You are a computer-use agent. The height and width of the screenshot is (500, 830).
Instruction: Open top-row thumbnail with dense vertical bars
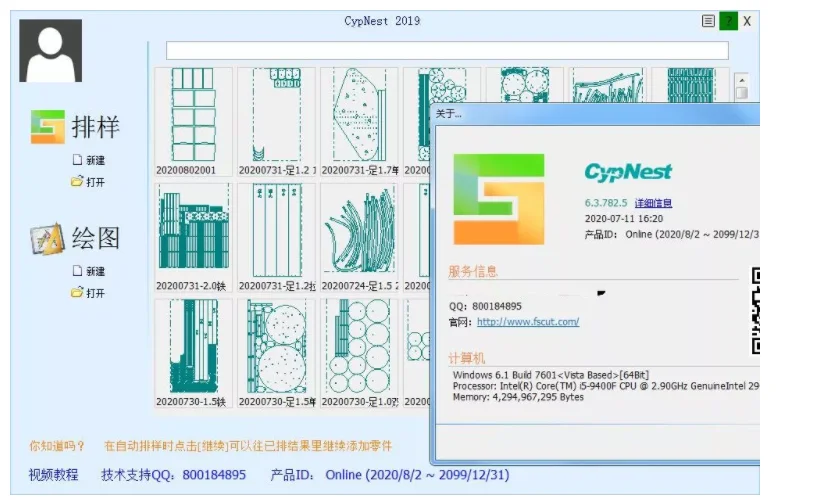(x=690, y=85)
